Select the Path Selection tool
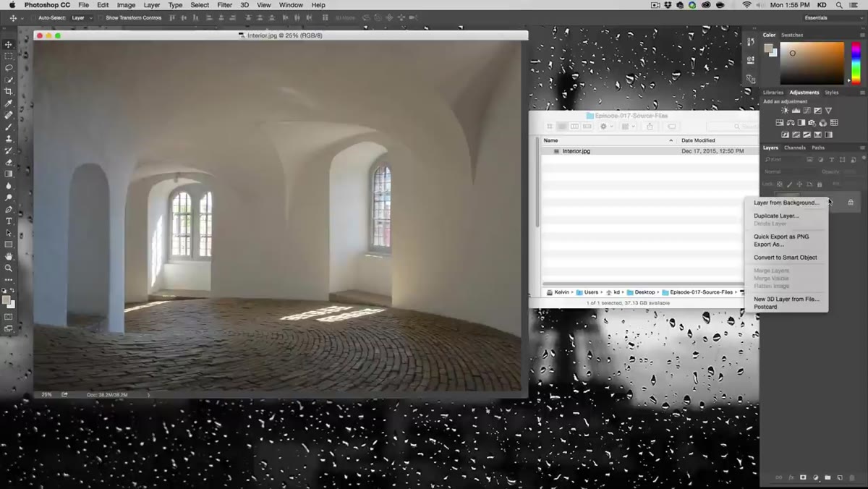 point(9,233)
